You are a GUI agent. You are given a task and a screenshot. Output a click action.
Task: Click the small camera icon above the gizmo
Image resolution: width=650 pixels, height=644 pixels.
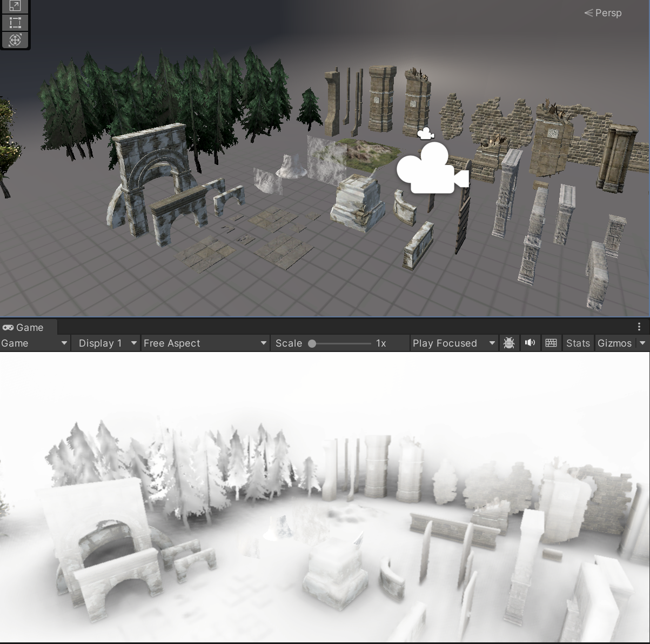426,134
